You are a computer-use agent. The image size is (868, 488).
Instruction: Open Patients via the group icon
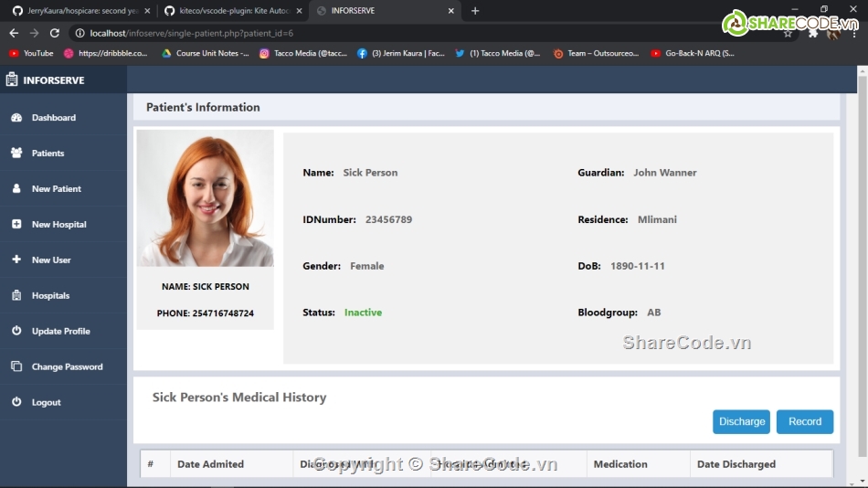tap(16, 154)
